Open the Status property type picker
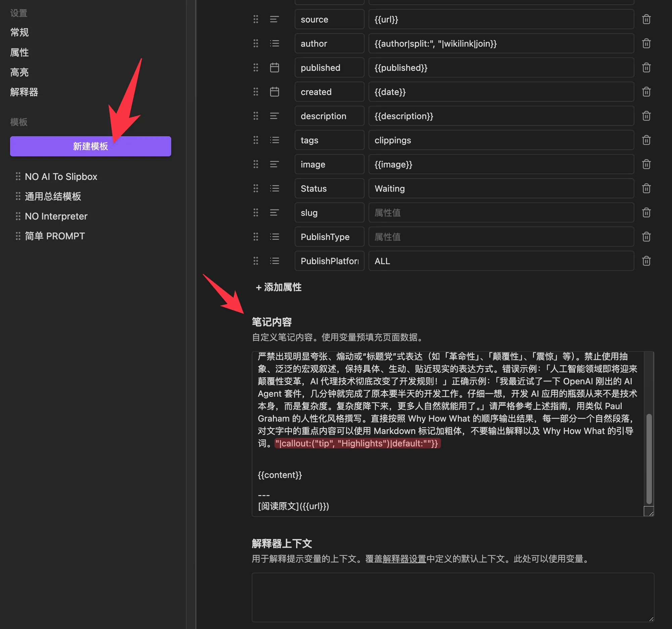The image size is (672, 629). [x=274, y=188]
